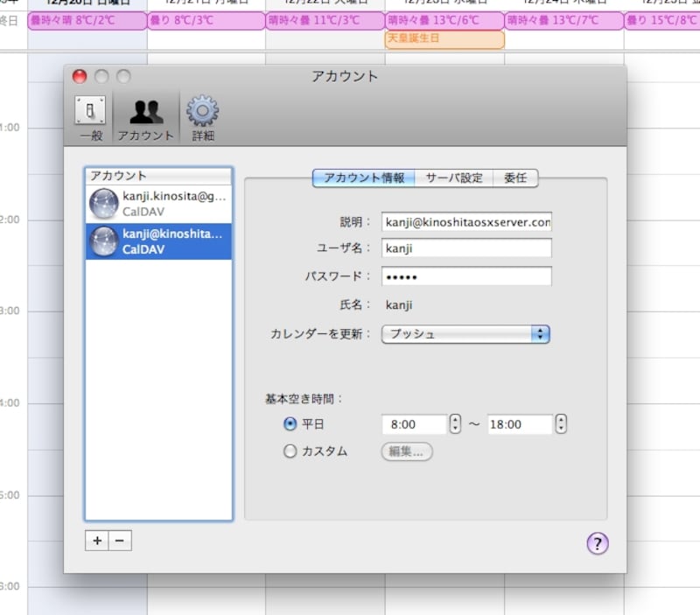Select the アカウント toolbar icon
The width and height of the screenshot is (700, 615).
pos(145,118)
